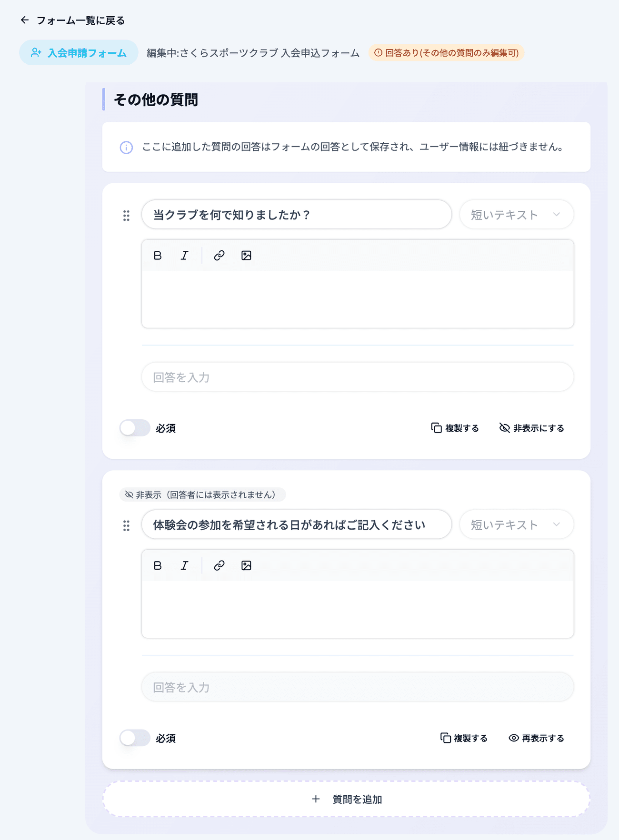Apply bold in 当クラブを何で知りましたか？ editor

(x=158, y=256)
